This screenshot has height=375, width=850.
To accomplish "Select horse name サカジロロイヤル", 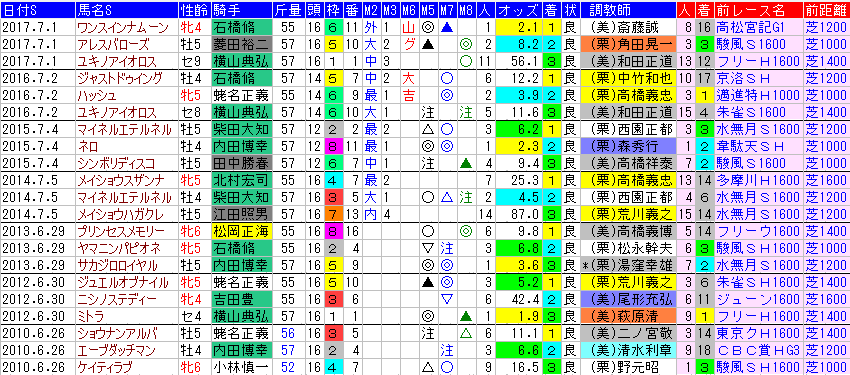I will pos(118,266).
